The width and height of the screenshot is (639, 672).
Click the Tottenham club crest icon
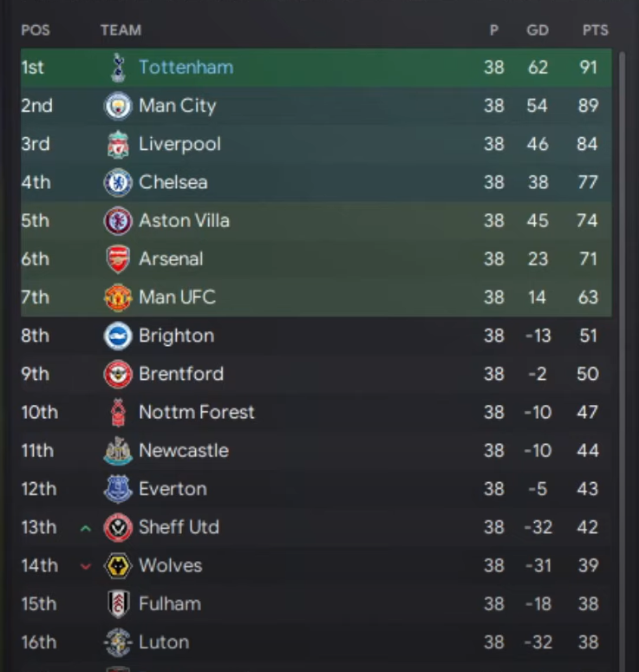(x=118, y=68)
